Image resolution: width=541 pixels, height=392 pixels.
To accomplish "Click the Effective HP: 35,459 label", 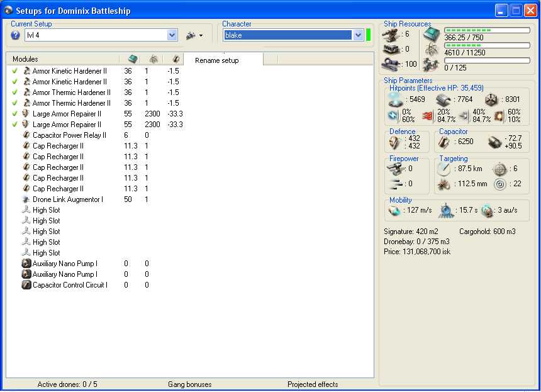I will 450,88.
